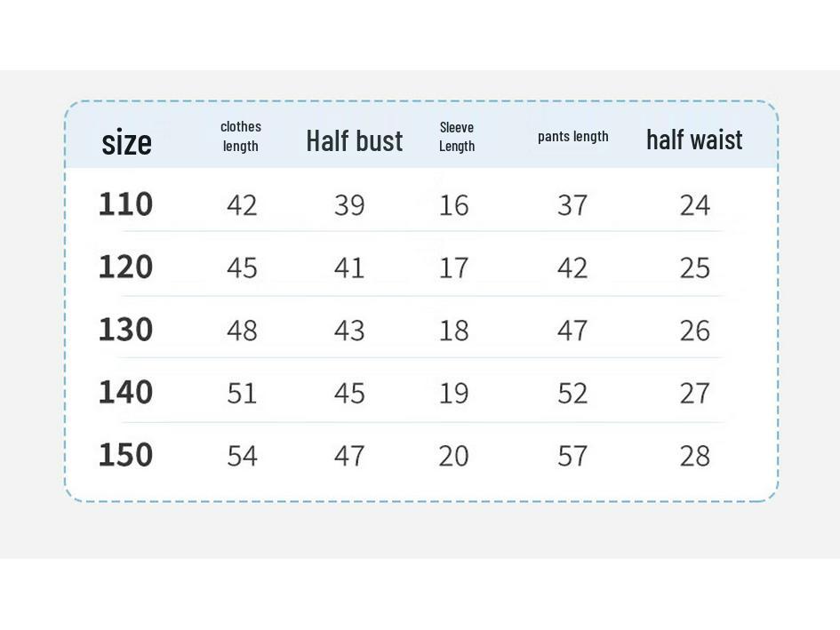Screen dimensions: 840x630
Task: Click the 'size' column header
Action: pyautogui.click(x=126, y=142)
